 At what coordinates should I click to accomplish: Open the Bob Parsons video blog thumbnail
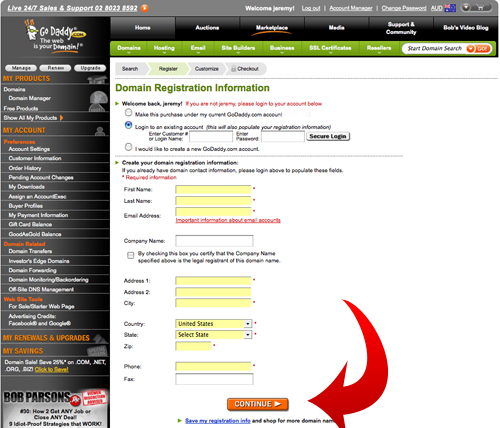(55, 408)
